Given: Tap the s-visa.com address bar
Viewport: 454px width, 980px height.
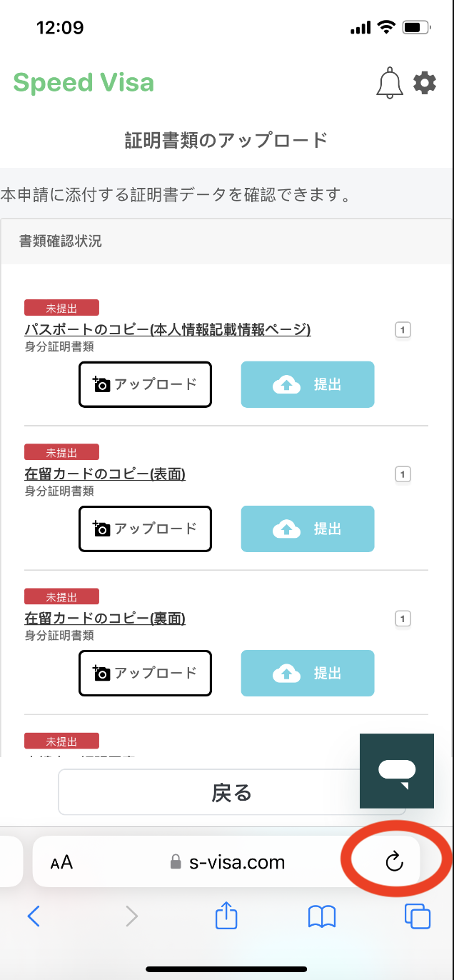Looking at the screenshot, I should tap(226, 861).
